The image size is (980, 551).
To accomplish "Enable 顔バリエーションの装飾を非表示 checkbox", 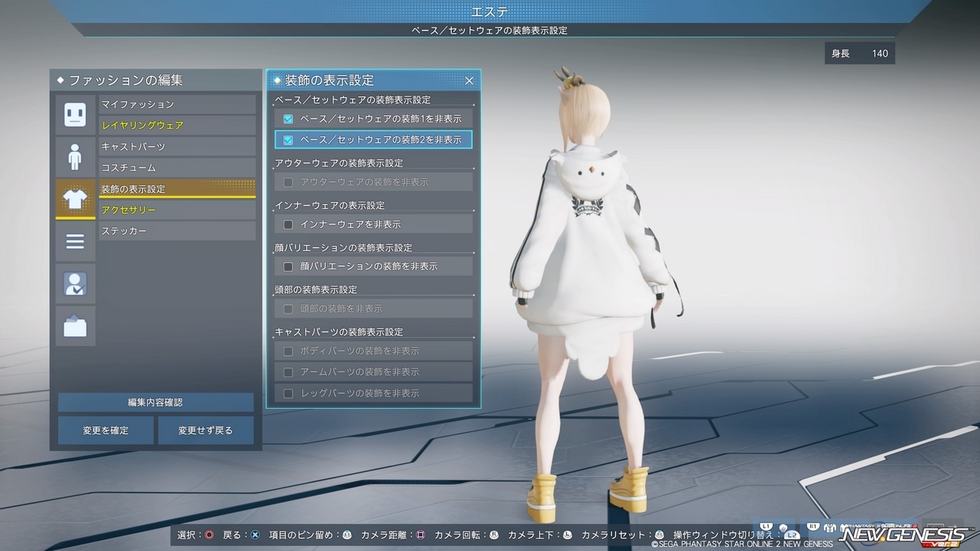I will click(x=288, y=267).
